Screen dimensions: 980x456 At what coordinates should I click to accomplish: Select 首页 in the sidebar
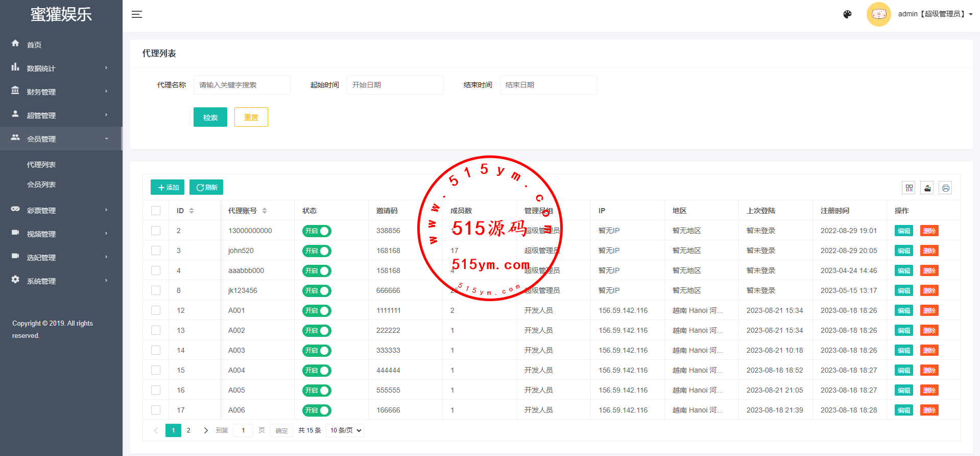pos(34,45)
